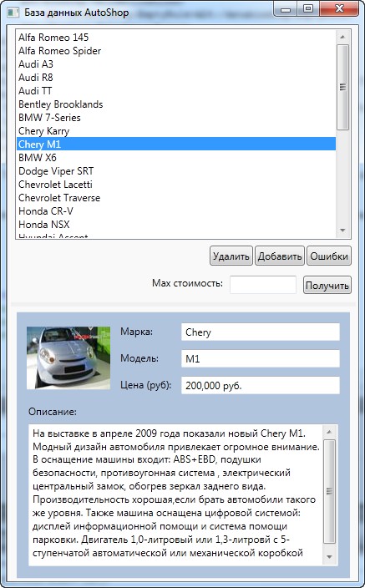
Task: Click the Удалить button
Action: (x=231, y=256)
